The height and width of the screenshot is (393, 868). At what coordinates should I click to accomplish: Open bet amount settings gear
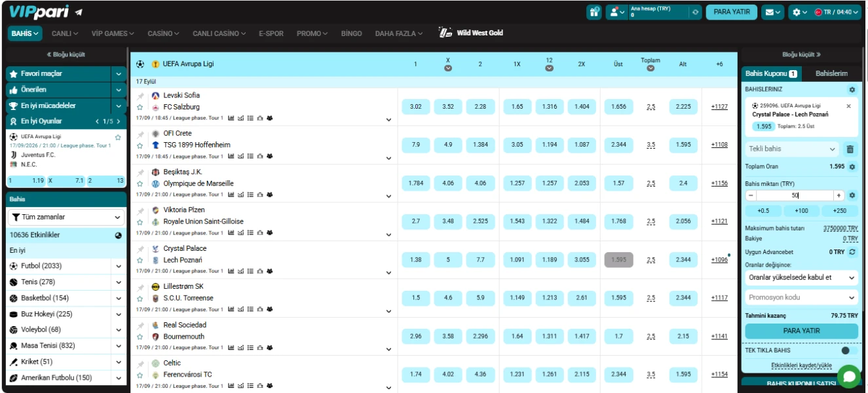click(x=852, y=195)
